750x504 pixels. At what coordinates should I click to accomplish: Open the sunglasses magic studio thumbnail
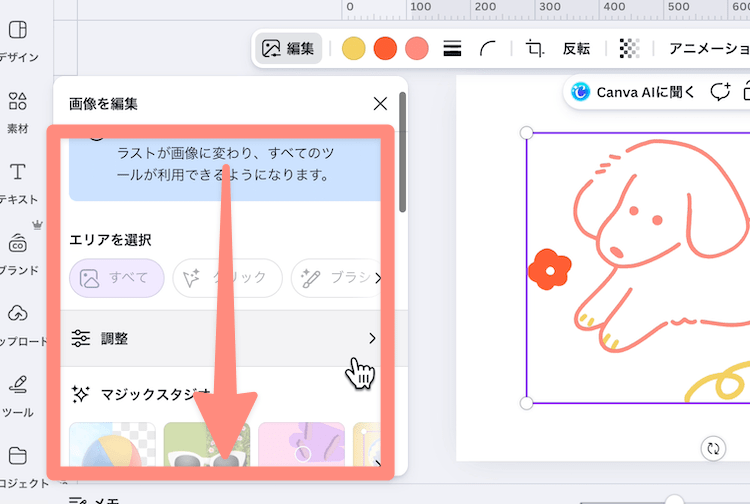coord(207,444)
